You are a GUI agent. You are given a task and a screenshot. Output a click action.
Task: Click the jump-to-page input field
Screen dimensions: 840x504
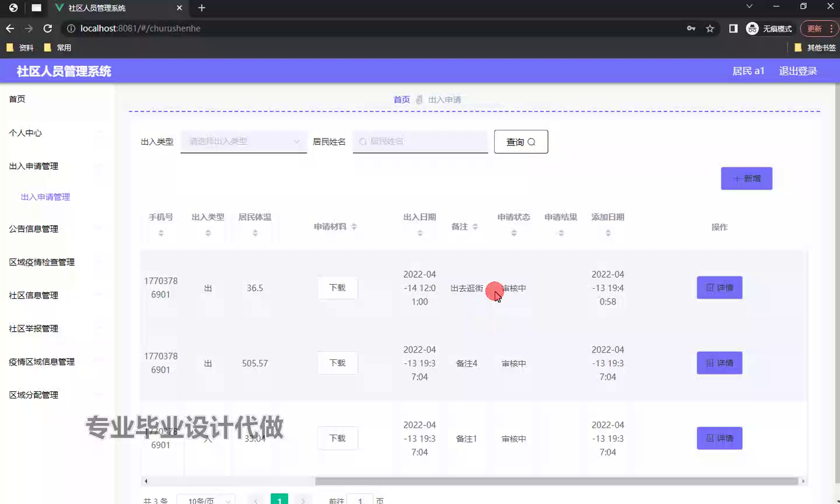(360, 500)
